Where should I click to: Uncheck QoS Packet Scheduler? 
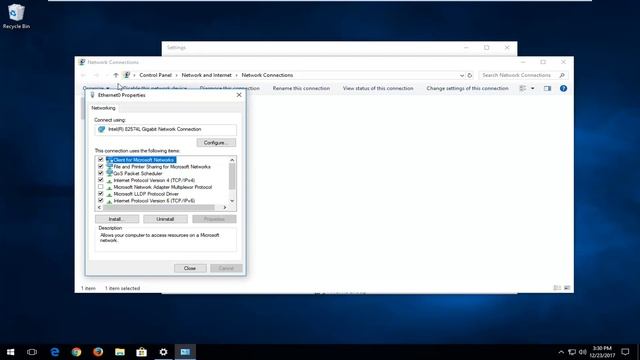click(100, 173)
